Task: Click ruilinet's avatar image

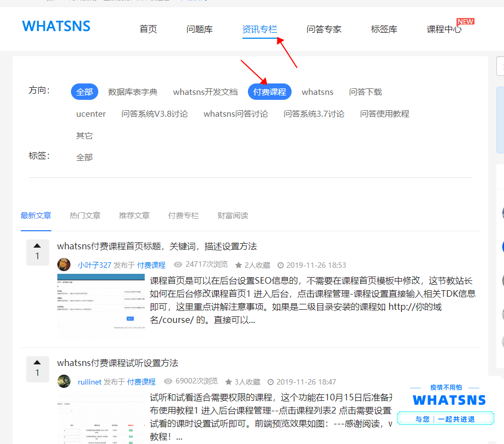Action: [64, 382]
